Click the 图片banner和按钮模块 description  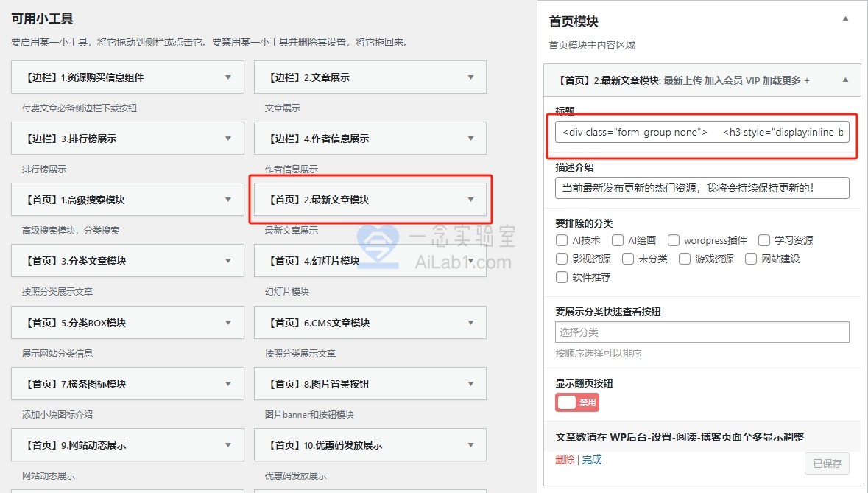tap(309, 414)
